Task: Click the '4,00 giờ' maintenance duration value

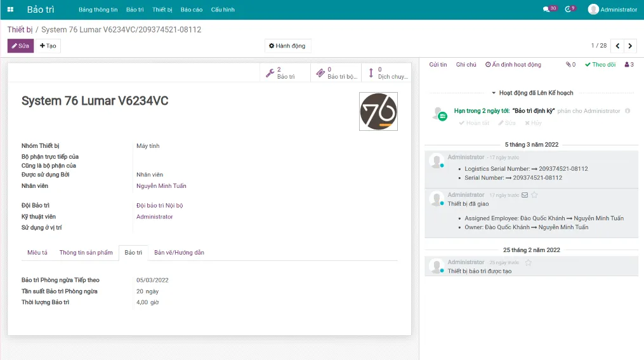Action: pos(147,302)
